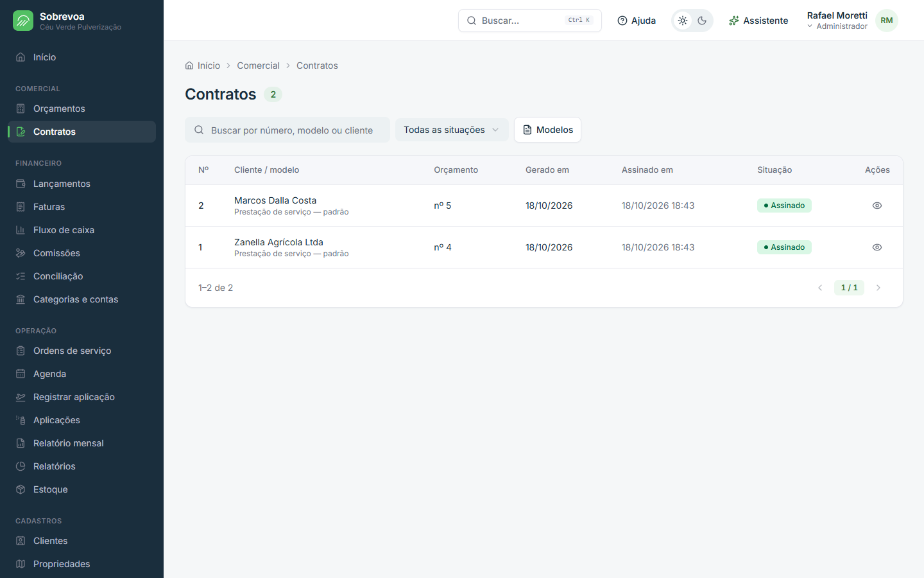Click the Sobrevoa logo icon
The height and width of the screenshot is (578, 924).
point(23,21)
